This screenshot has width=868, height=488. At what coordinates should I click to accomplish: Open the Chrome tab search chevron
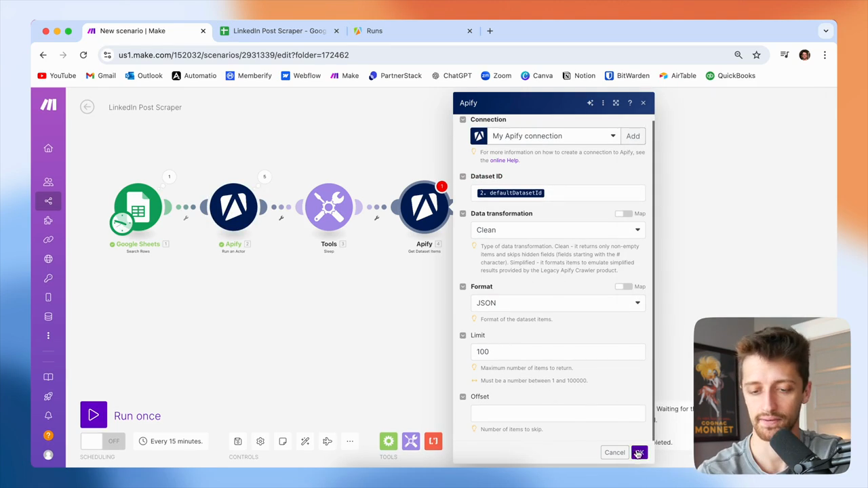pos(826,30)
